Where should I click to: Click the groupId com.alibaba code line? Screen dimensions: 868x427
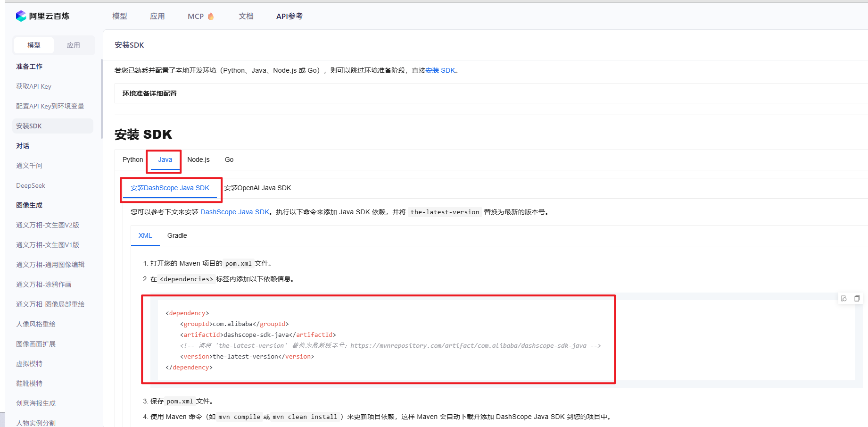pyautogui.click(x=234, y=324)
